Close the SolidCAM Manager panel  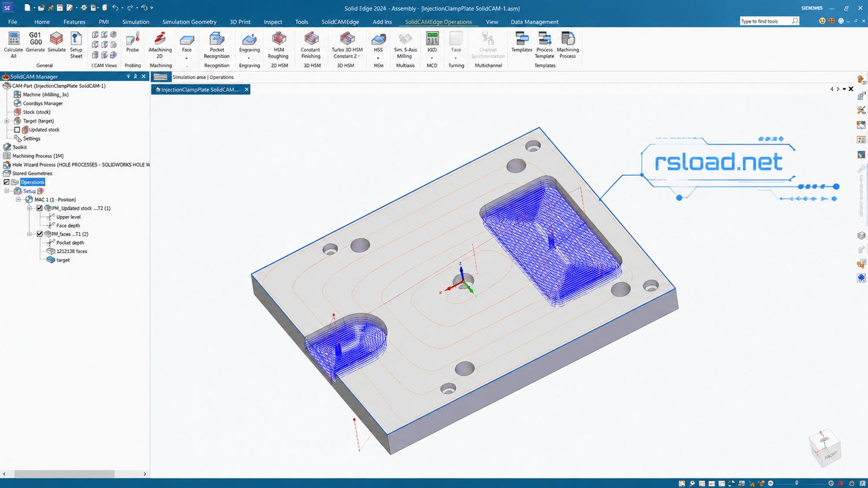click(x=144, y=76)
